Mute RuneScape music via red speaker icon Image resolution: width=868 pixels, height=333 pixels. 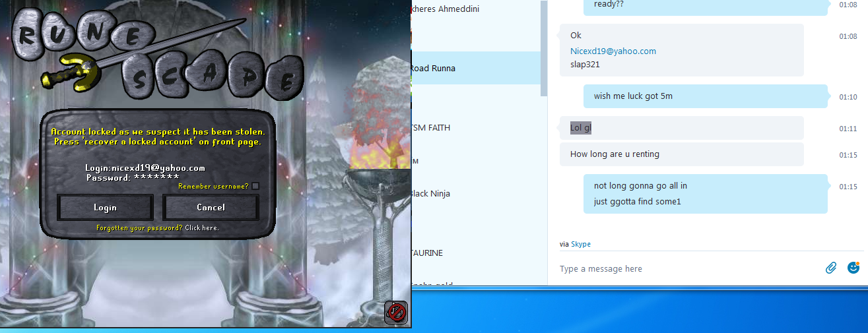(x=396, y=312)
